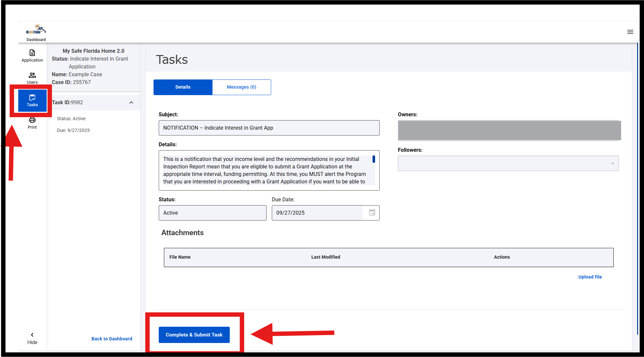Image resolution: width=644 pixels, height=357 pixels.
Task: Go Back to Dashboard link
Action: (x=112, y=339)
